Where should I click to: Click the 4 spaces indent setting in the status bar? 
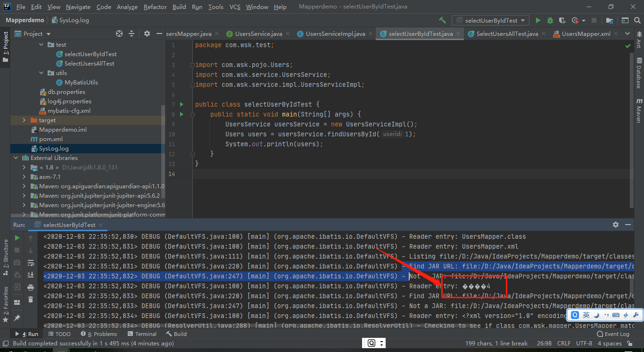(610, 343)
